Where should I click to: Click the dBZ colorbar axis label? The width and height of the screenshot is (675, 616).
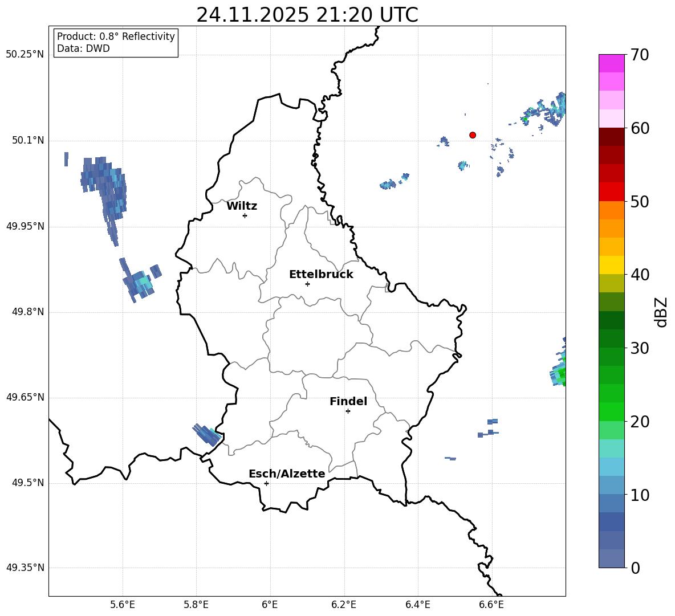pos(662,312)
